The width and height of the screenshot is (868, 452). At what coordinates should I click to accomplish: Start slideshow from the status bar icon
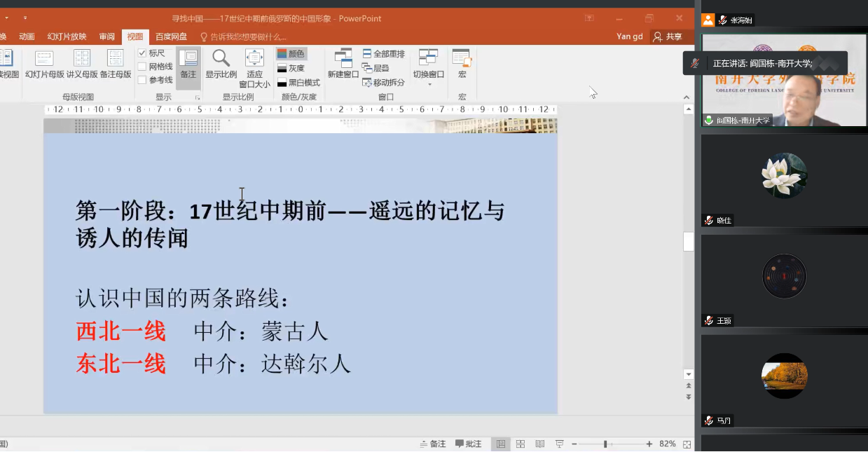560,444
